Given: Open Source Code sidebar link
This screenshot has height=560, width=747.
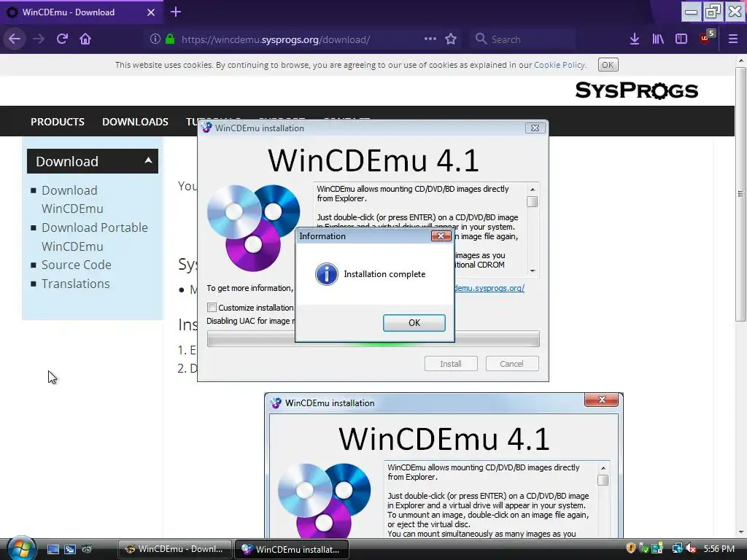Looking at the screenshot, I should pos(77,265).
